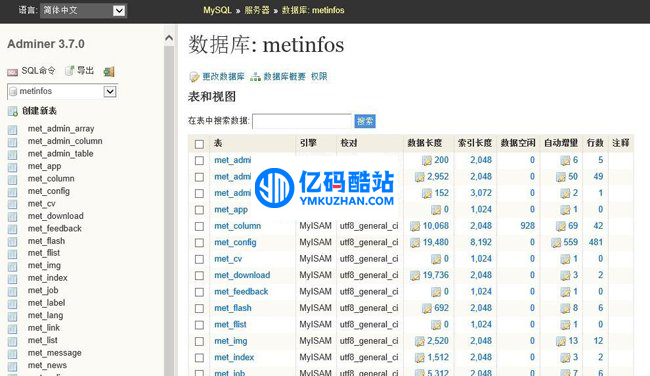Toggle the select-all checkbox in table header
Viewport: 650px width, 376px height.
coord(199,144)
